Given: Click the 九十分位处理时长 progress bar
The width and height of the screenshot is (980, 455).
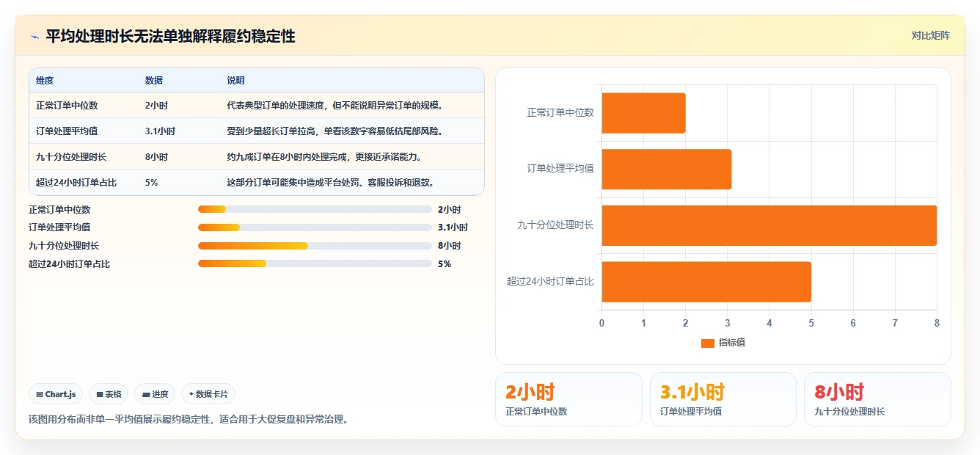Looking at the screenshot, I should click(315, 246).
